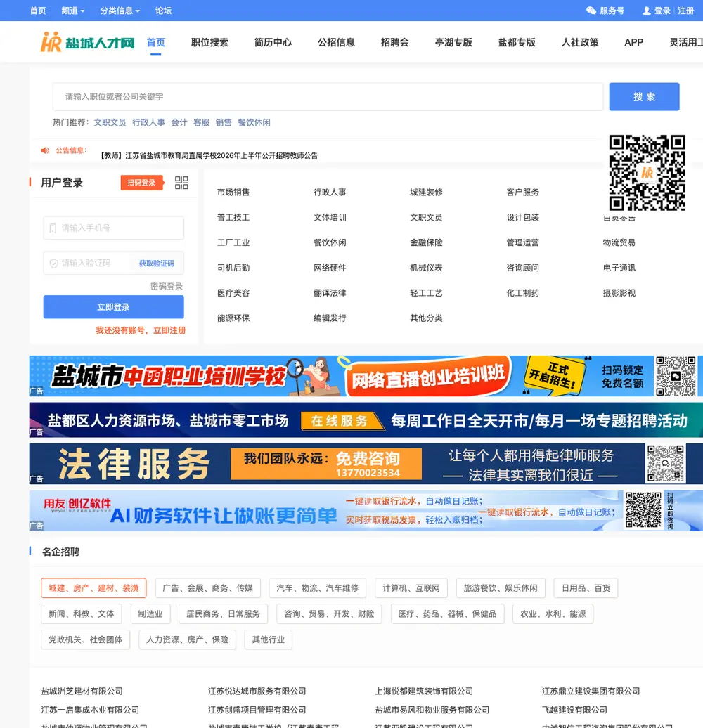Open 普工技工 job category
The image size is (703, 728).
pyautogui.click(x=233, y=217)
